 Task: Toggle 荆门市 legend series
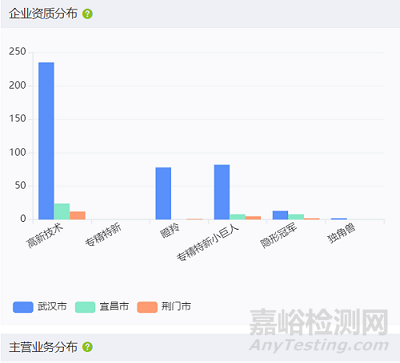point(164,307)
